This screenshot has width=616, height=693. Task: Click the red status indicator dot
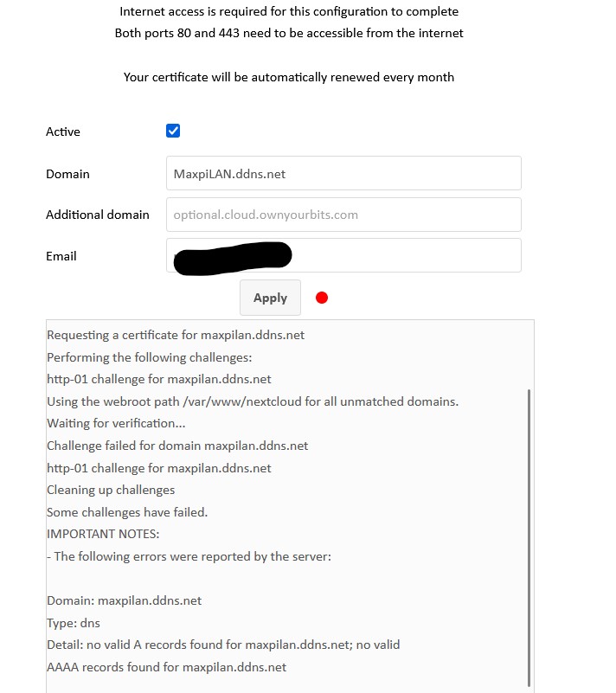[322, 298]
